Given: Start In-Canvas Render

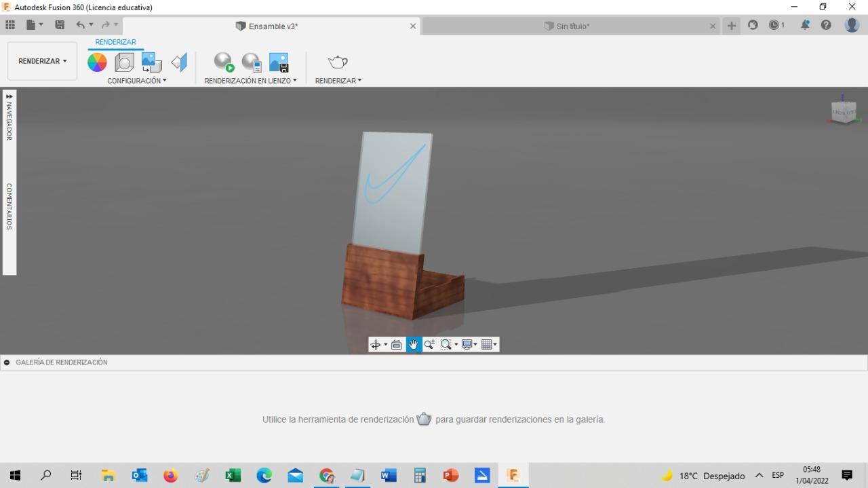Looking at the screenshot, I should pos(224,62).
